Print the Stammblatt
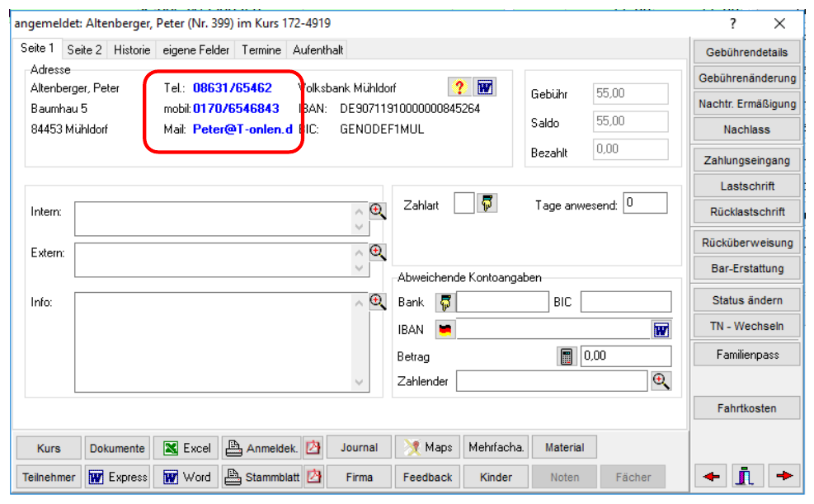 tap(262, 477)
